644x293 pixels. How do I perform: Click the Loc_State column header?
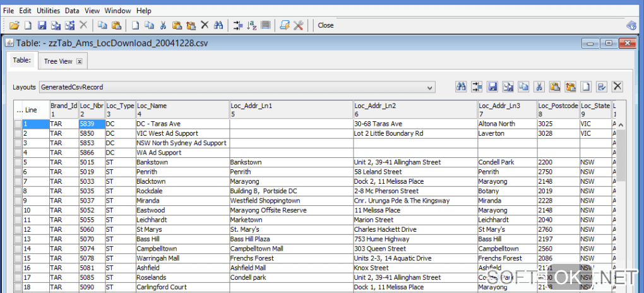595,110
